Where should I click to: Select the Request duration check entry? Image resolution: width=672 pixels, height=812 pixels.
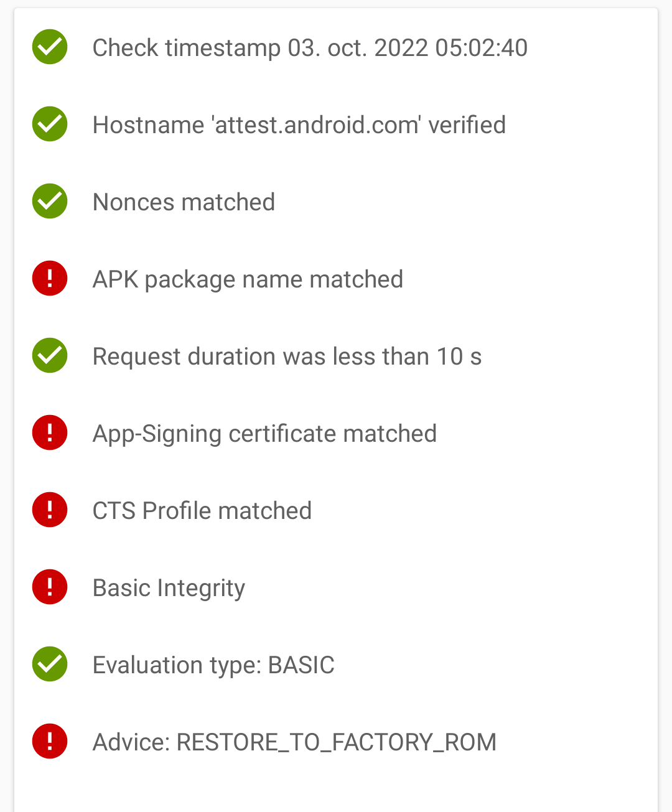tap(287, 355)
